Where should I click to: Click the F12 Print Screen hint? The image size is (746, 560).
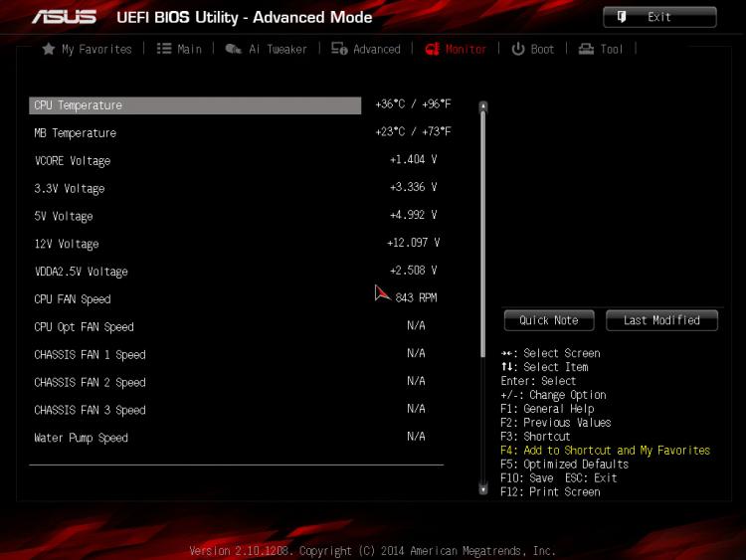(550, 492)
